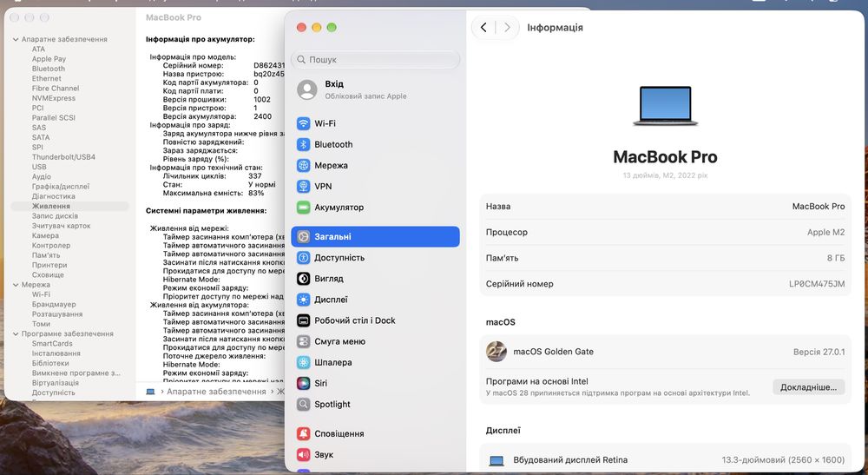Viewport: 868px width, 475px height.
Task: Open Spotlight settings in the sidebar
Action: coord(375,404)
